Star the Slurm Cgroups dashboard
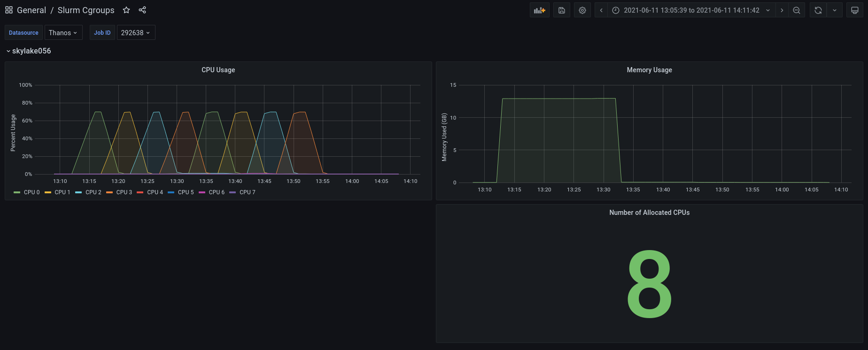868x350 pixels. [x=126, y=10]
